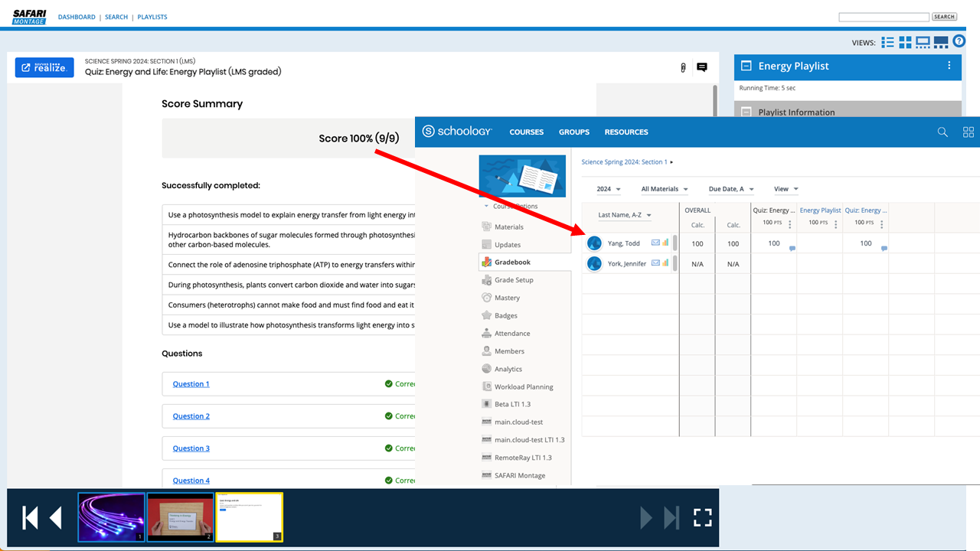980x551 pixels.
Task: Open Schoology COURSES menu
Action: pos(527,132)
